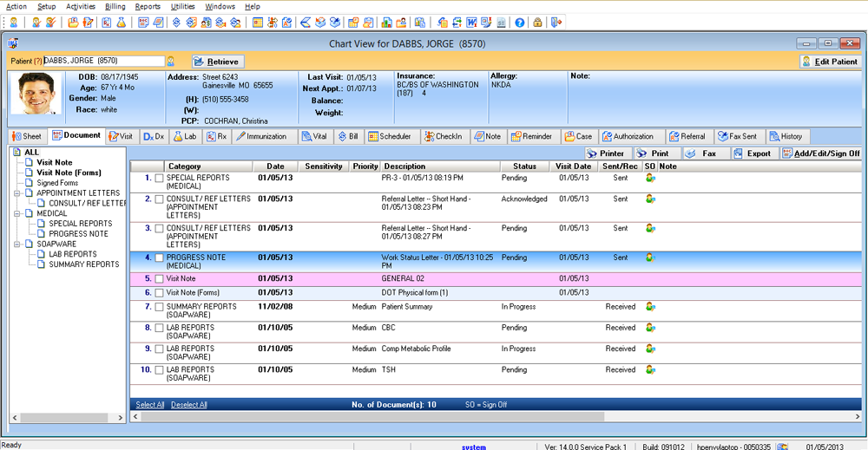Collapse the APPOINTMENT LETTERS tree node

[x=17, y=193]
